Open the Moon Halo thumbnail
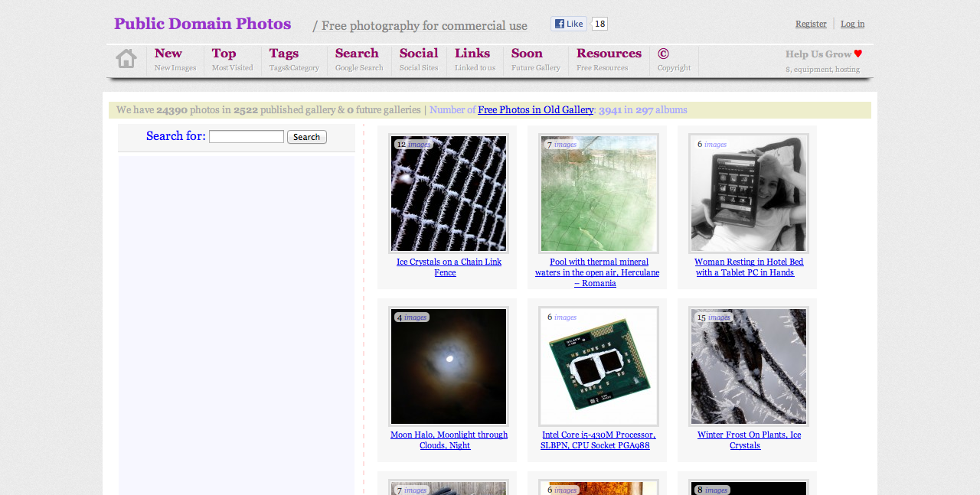The height and width of the screenshot is (495, 980). (x=449, y=366)
